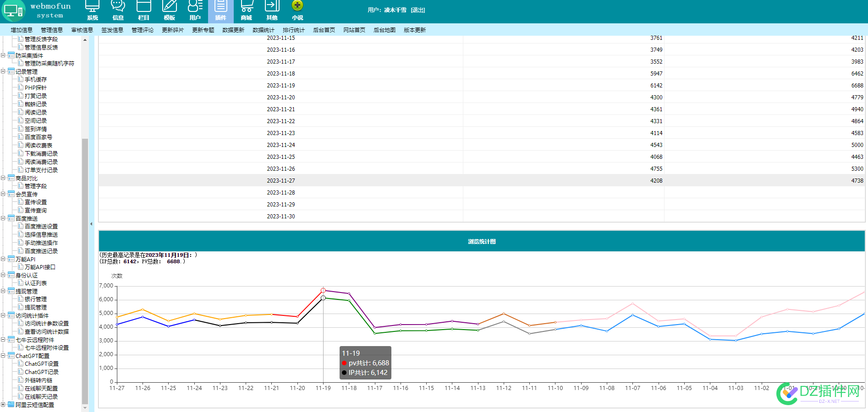The image size is (868, 412).
Task: Select the 插件 plugin icon
Action: [x=221, y=6]
